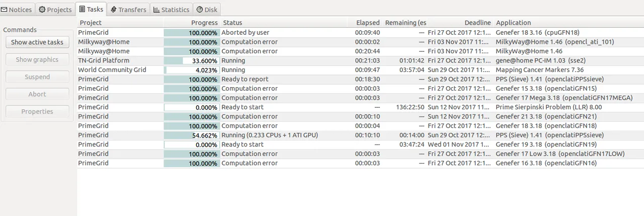
Task: Select the TN-Grid Platform task row
Action: [361, 60]
